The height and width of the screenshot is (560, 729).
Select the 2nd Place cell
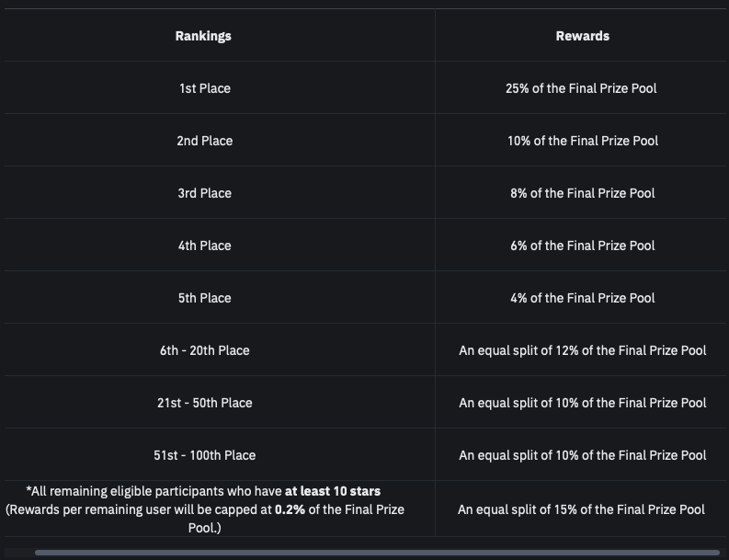pos(204,141)
